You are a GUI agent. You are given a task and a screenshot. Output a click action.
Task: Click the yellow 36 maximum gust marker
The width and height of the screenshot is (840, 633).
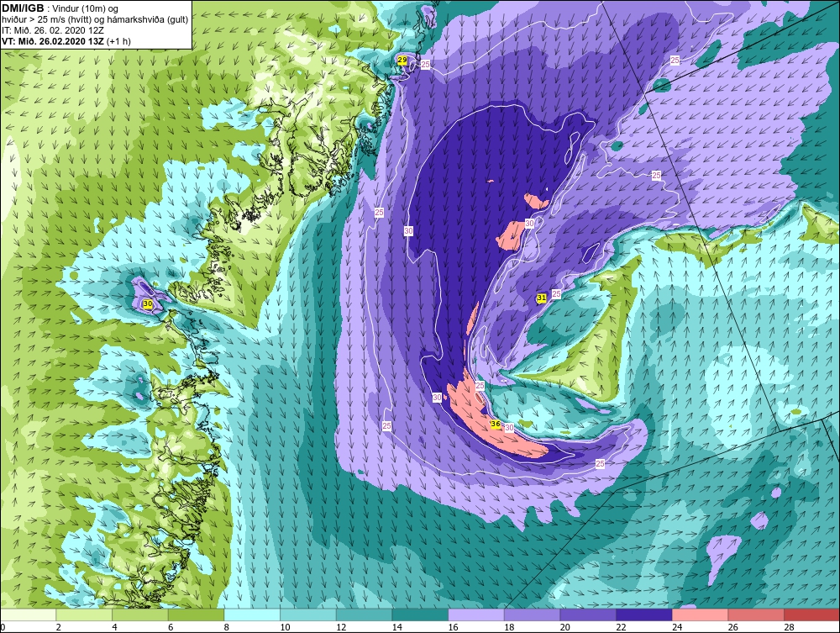[x=496, y=424]
